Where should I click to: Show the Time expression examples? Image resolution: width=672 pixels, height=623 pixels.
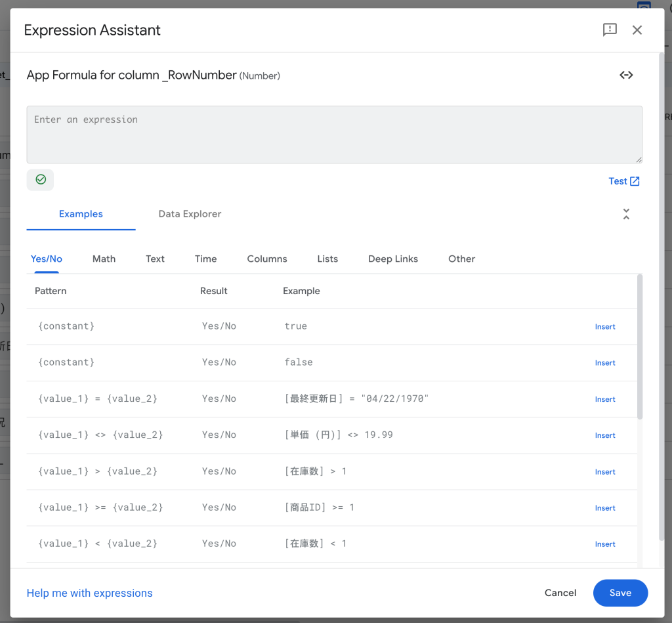pos(205,259)
